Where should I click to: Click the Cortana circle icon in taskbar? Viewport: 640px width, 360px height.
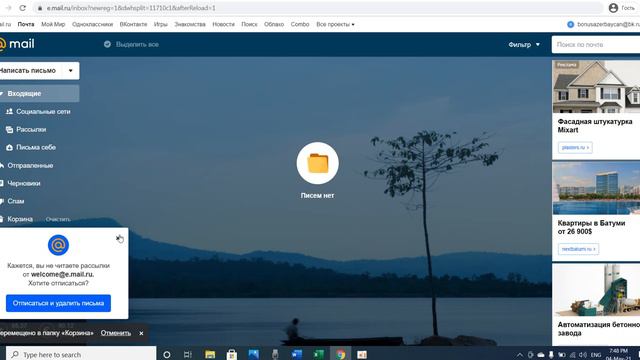tap(167, 354)
